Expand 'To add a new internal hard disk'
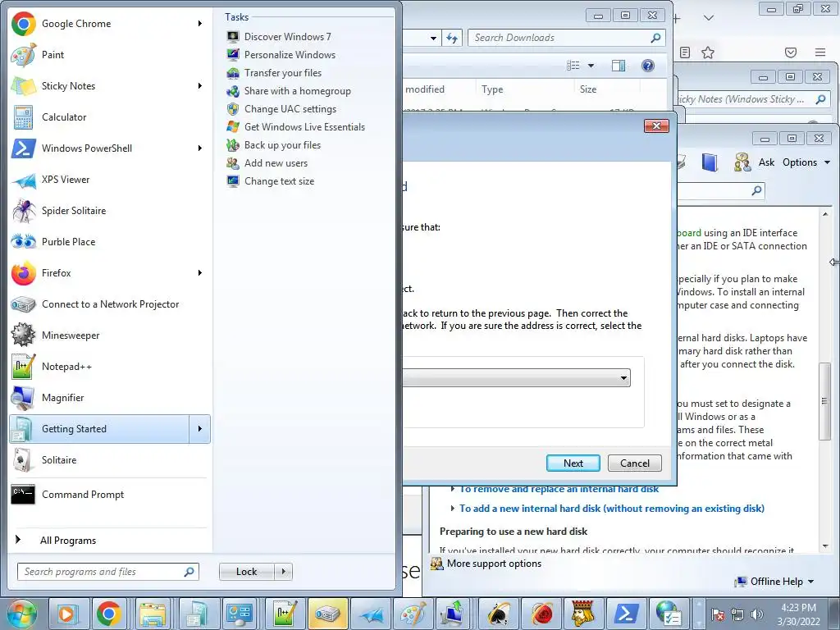This screenshot has width=840, height=630. 611,509
